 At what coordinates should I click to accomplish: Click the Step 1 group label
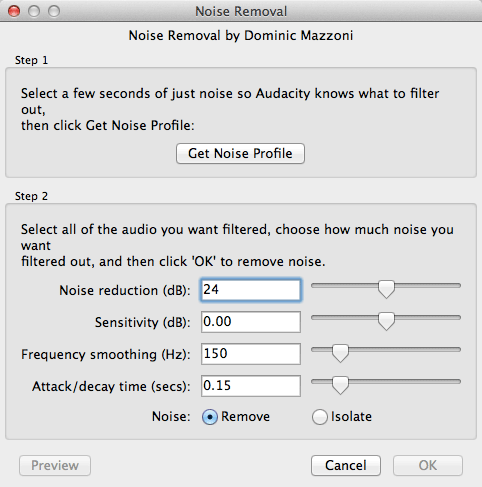point(31,60)
